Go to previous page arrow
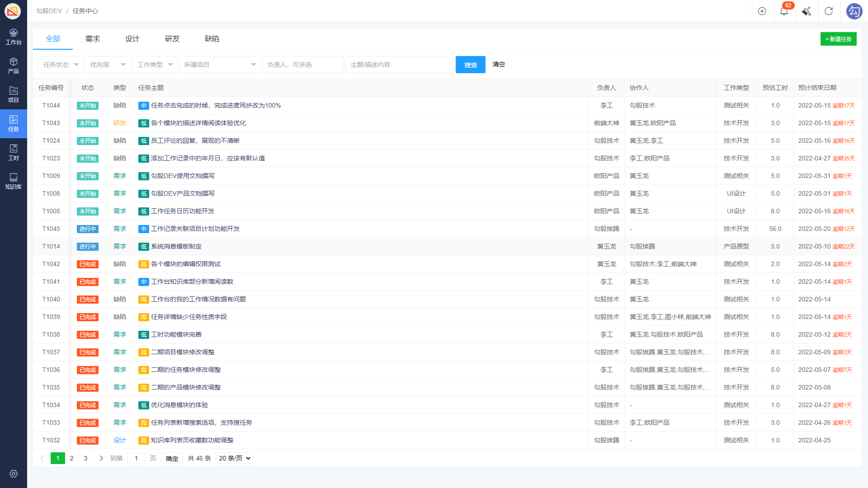The image size is (868, 488). click(x=42, y=458)
